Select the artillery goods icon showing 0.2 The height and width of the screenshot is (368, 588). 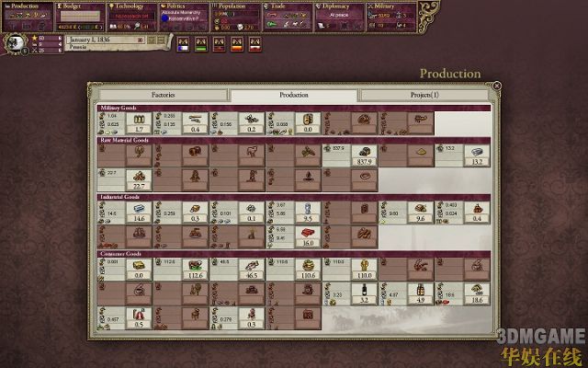(251, 120)
